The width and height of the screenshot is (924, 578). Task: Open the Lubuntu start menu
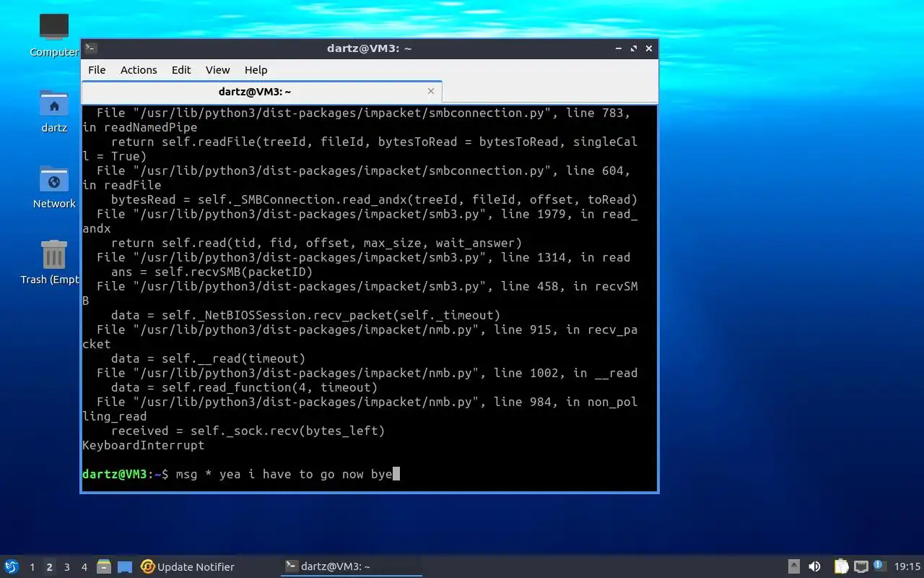point(12,566)
